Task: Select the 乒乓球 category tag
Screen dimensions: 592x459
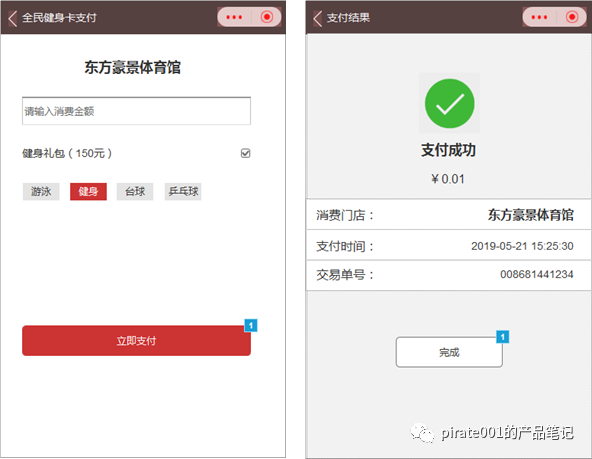Action: 183,191
